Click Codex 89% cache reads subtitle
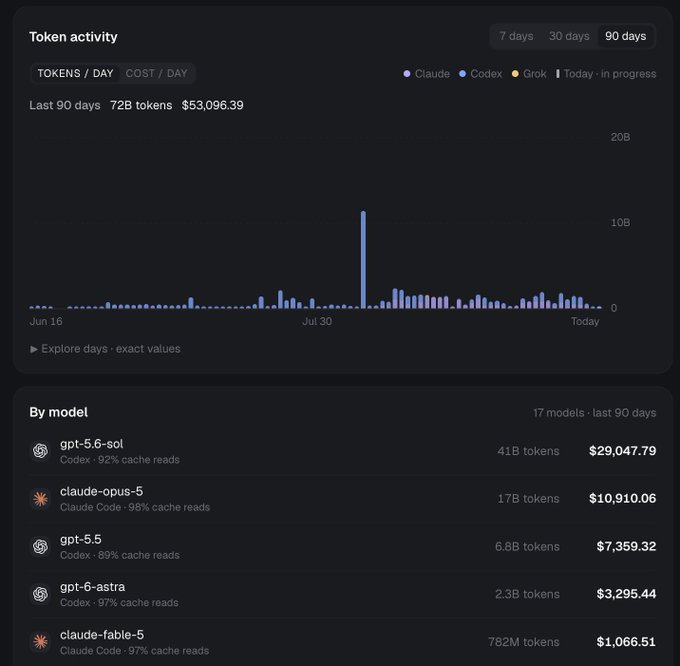The image size is (680, 666). [x=120, y=555]
